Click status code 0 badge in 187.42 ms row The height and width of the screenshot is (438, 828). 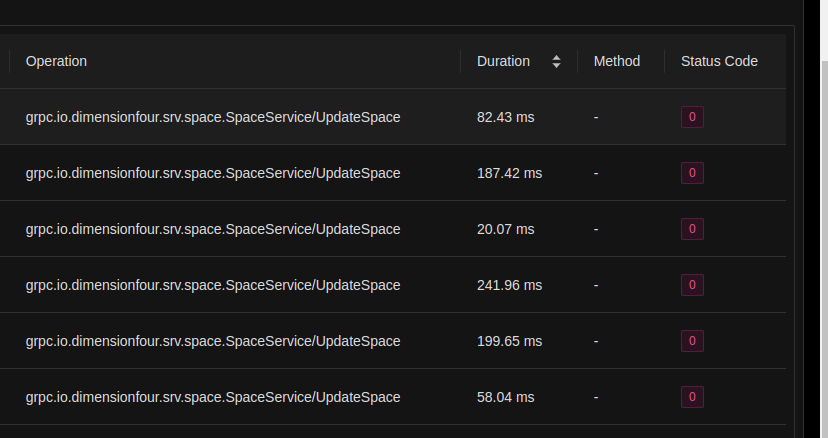692,173
